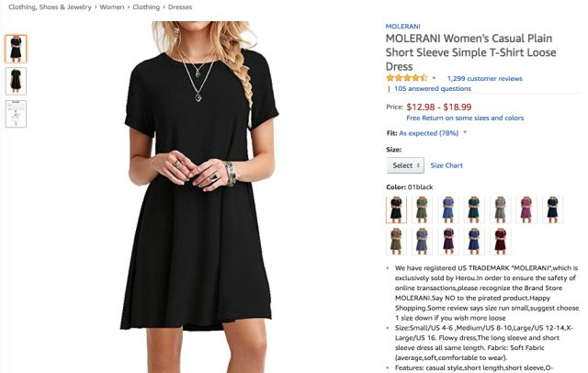Choose the gray dress color swatch
Image resolution: width=588 pixels, height=373 pixels.
coord(500,209)
